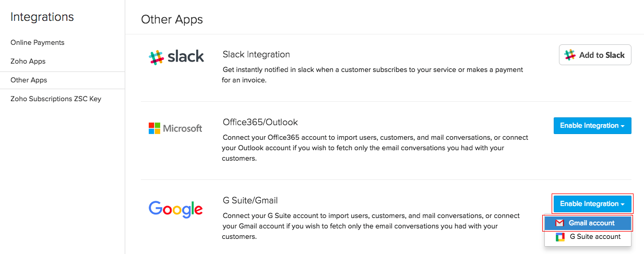Click the Slack Integration title

pos(256,55)
